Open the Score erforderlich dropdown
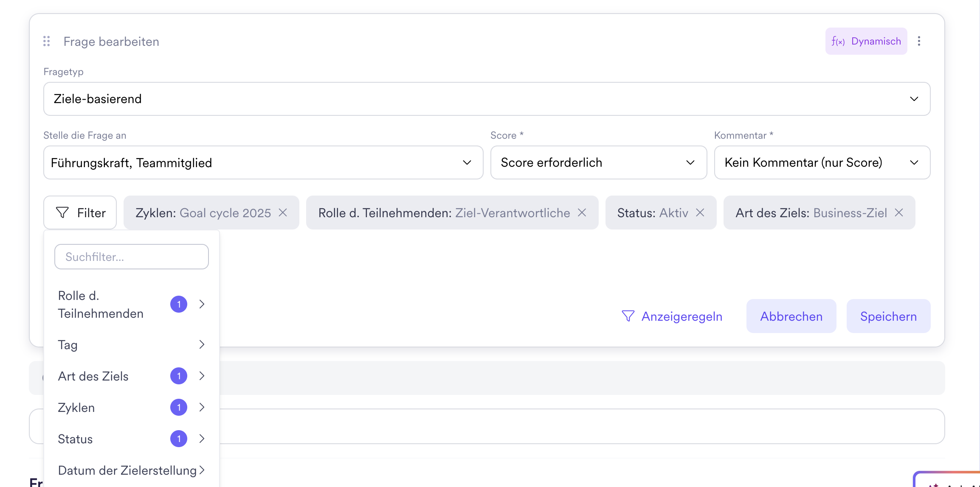Screen dimensions: 980x487 click(598, 162)
